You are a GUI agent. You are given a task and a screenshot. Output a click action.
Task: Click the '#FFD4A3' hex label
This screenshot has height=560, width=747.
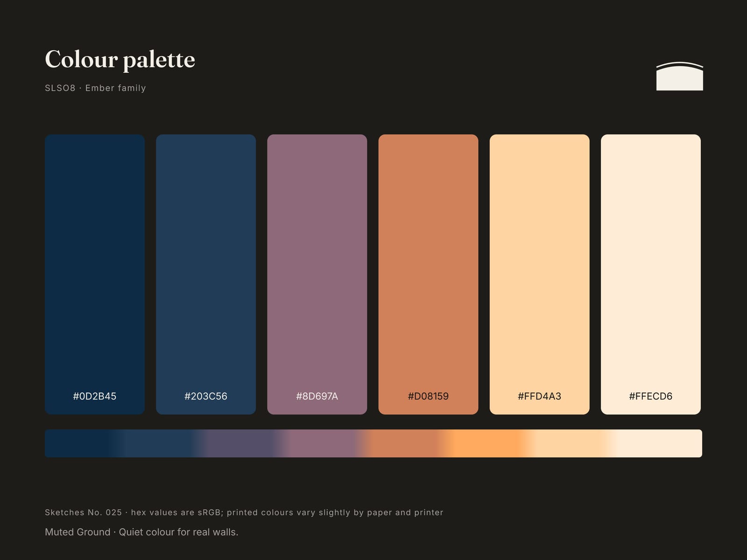tap(539, 396)
